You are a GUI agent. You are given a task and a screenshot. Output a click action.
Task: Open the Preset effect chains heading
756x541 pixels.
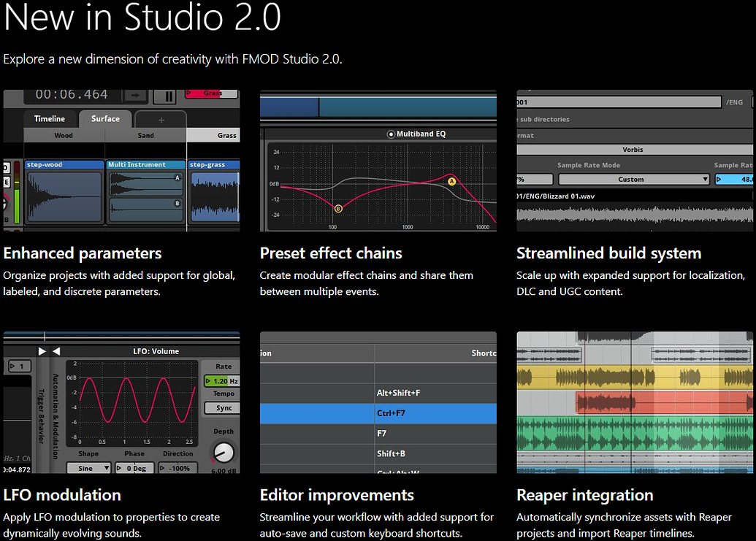331,253
